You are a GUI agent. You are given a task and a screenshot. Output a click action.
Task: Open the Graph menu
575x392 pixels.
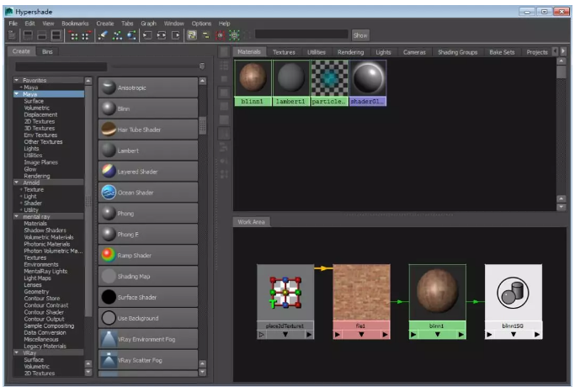point(148,24)
